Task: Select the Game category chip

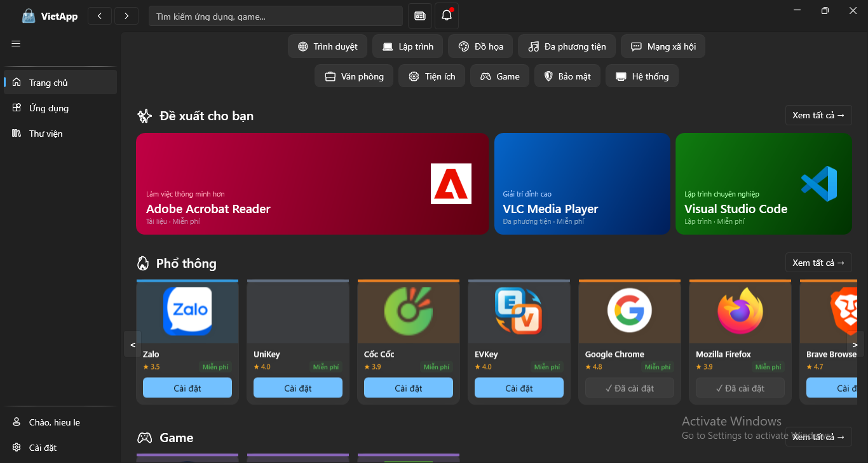Action: 499,76
